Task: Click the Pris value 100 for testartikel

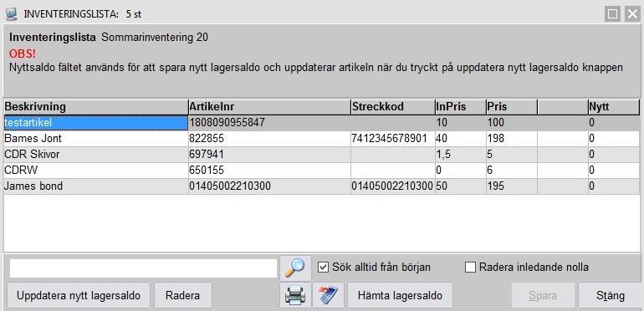Action: coord(495,123)
